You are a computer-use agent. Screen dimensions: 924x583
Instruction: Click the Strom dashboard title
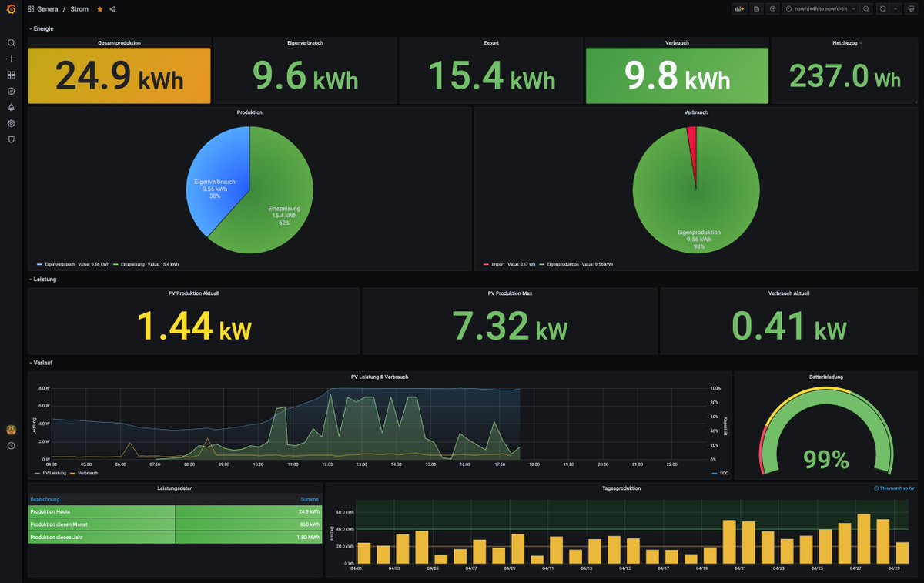(79, 9)
